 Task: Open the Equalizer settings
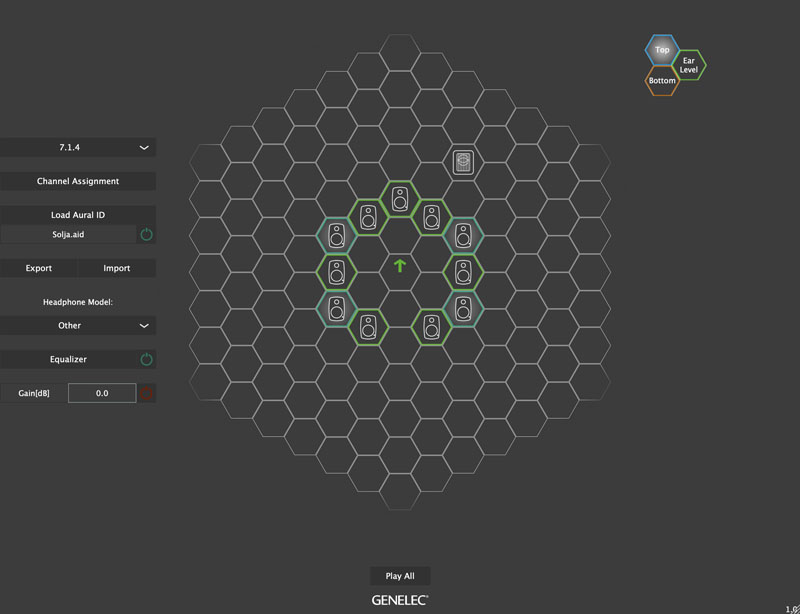[x=68, y=359]
